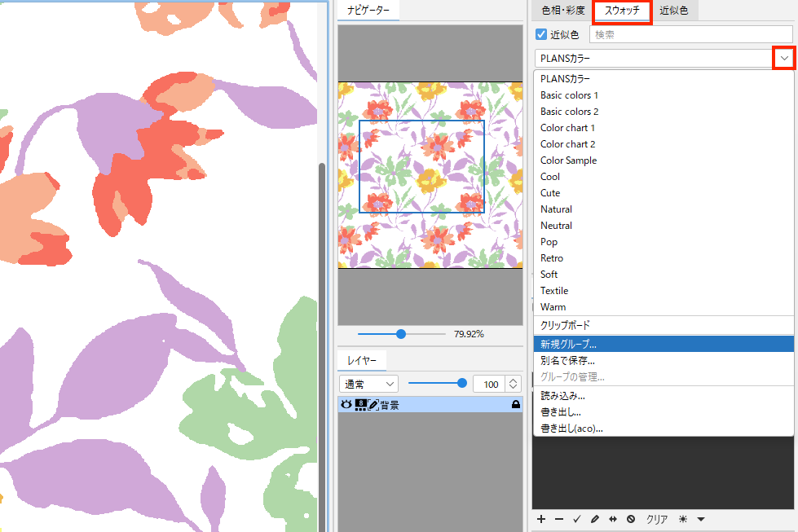Select the 背景 layer row
This screenshot has width=798, height=532.
(430, 404)
